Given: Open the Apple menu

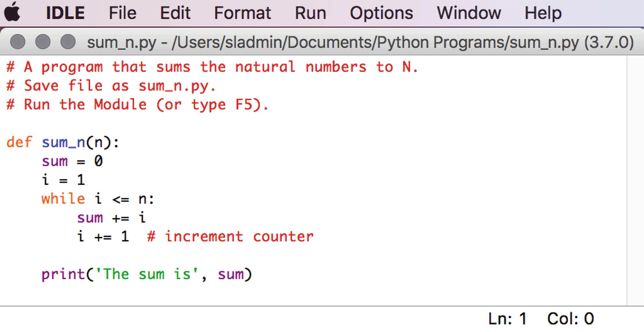Looking at the screenshot, I should click(x=16, y=12).
